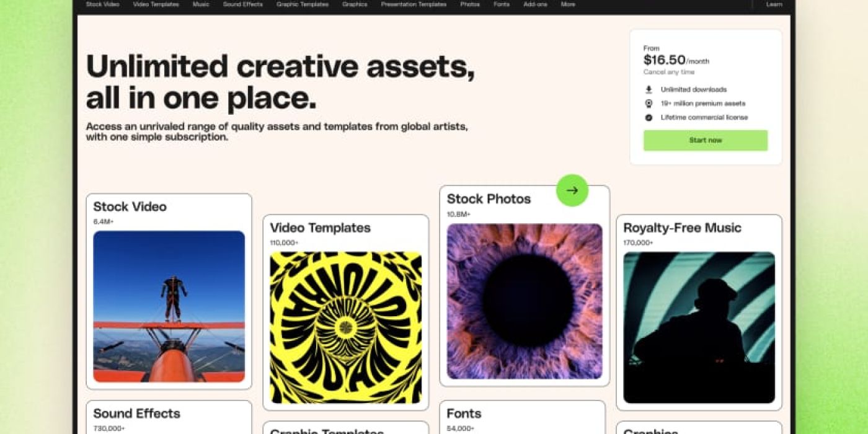Go to Sound Effects in the top navigation
The width and height of the screenshot is (868, 434).
click(x=243, y=4)
